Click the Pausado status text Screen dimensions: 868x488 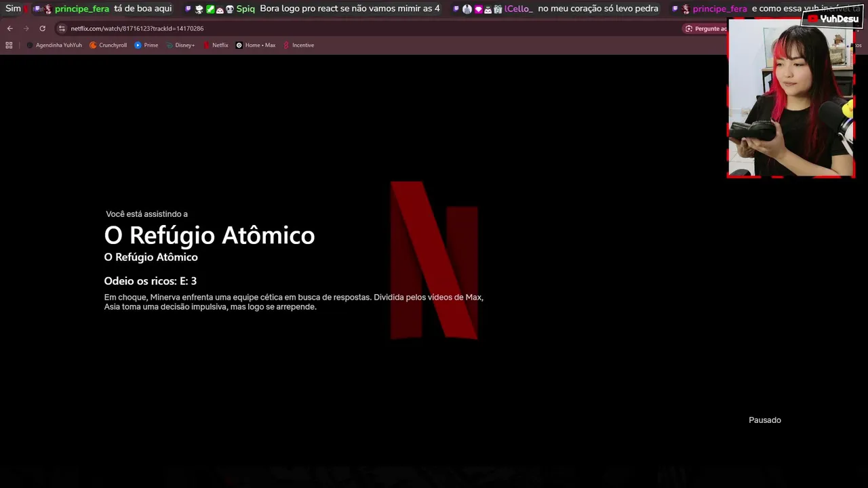pyautogui.click(x=765, y=420)
